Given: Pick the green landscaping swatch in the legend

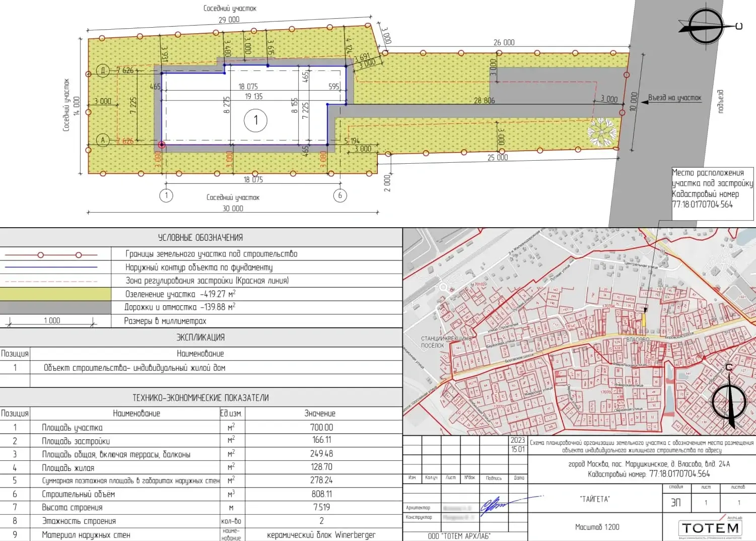Looking at the screenshot, I should [x=55, y=294].
